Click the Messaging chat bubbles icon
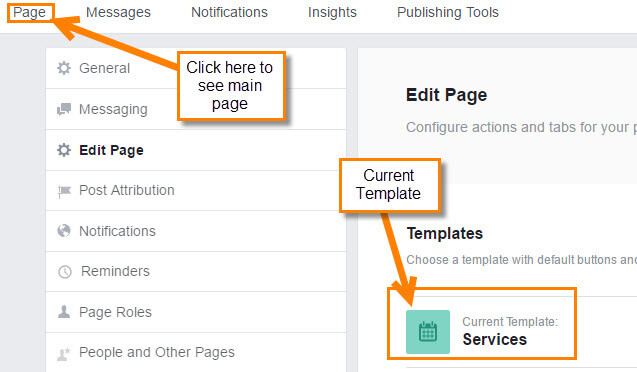The height and width of the screenshot is (372, 637). coord(64,109)
